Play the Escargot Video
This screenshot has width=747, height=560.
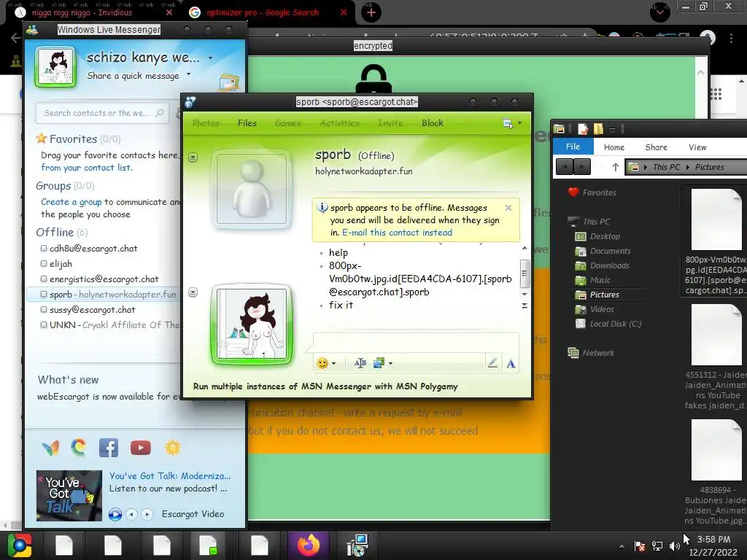[x=115, y=514]
